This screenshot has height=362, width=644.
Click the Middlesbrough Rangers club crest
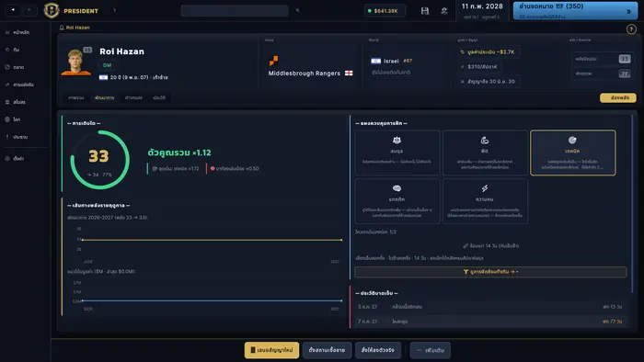(273, 61)
